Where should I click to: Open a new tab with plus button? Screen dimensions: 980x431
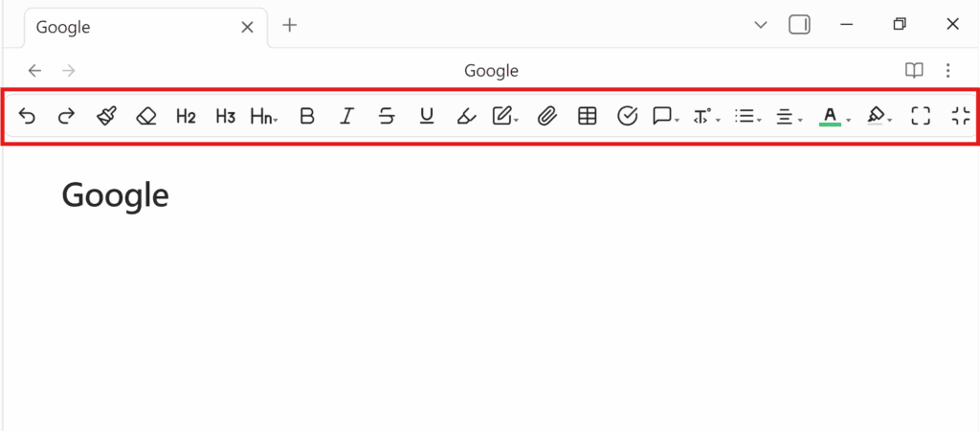(x=290, y=26)
